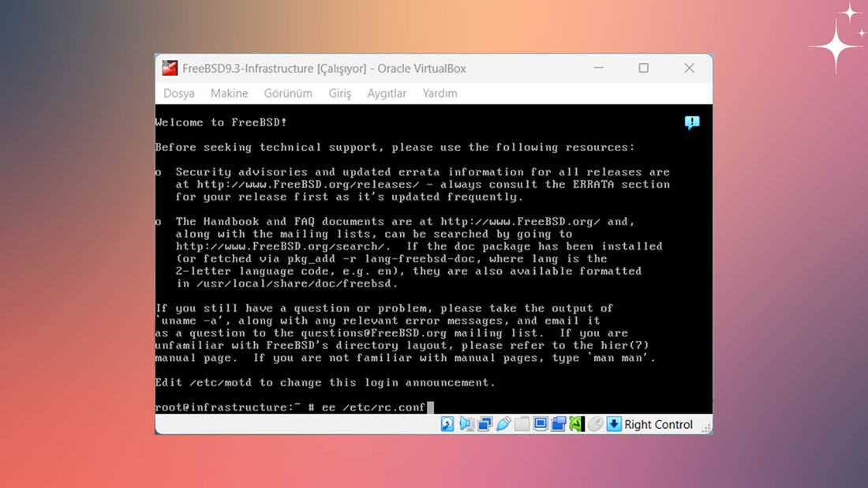The width and height of the screenshot is (868, 488).
Task: Click the USB devices status icon
Action: pyautogui.click(x=503, y=424)
